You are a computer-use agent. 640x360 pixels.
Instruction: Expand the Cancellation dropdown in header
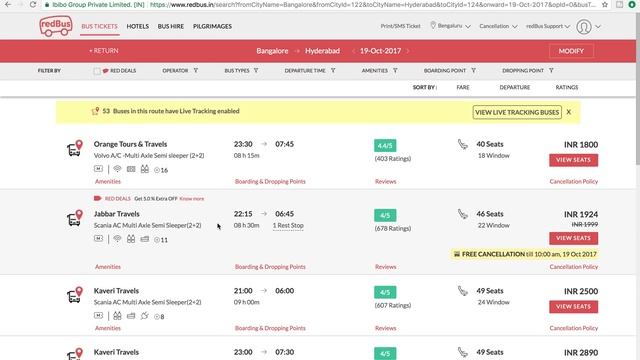[x=498, y=26]
